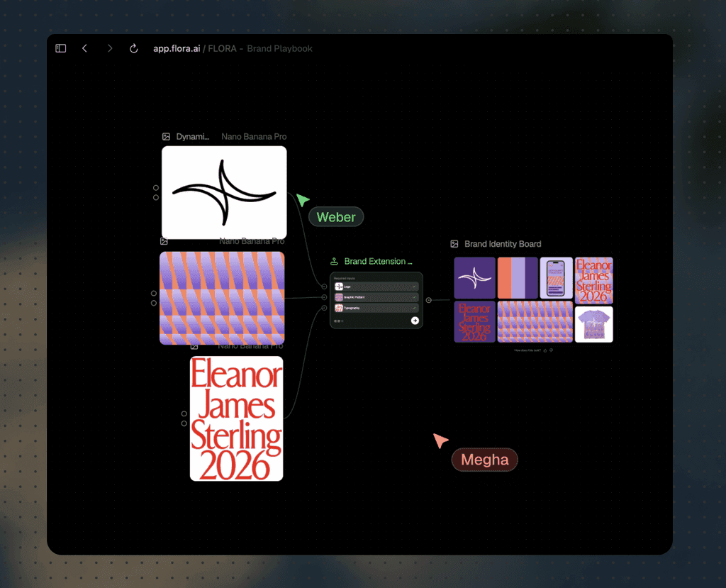Click lower input port of logo node
Image resolution: width=726 pixels, height=588 pixels.
pyautogui.click(x=156, y=197)
